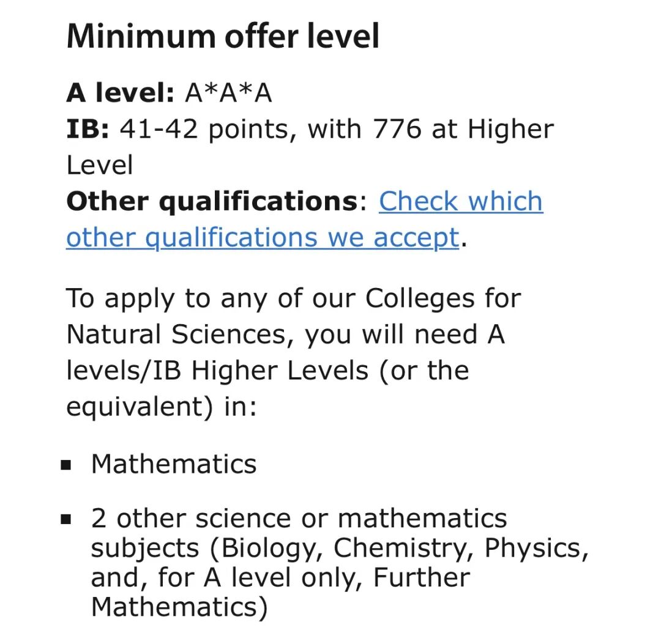Viewport: 661px width, 644px height.
Task: Click the 'equivalent) in:' text
Action: [x=162, y=407]
